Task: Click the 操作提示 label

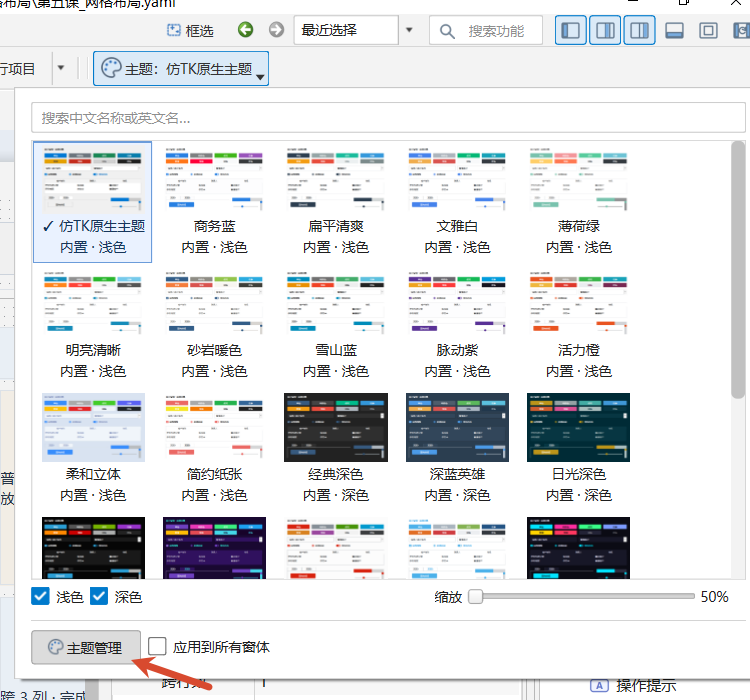Action: (x=646, y=686)
